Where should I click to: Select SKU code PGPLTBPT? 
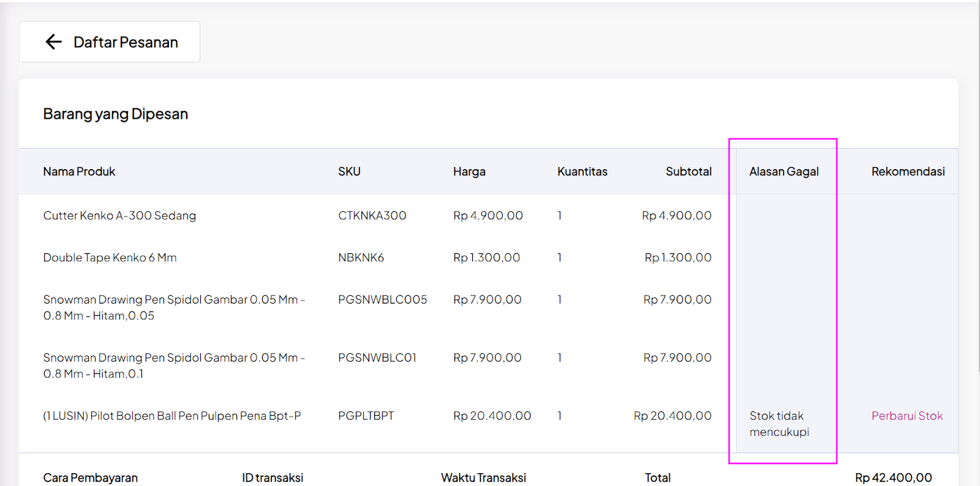coord(366,416)
